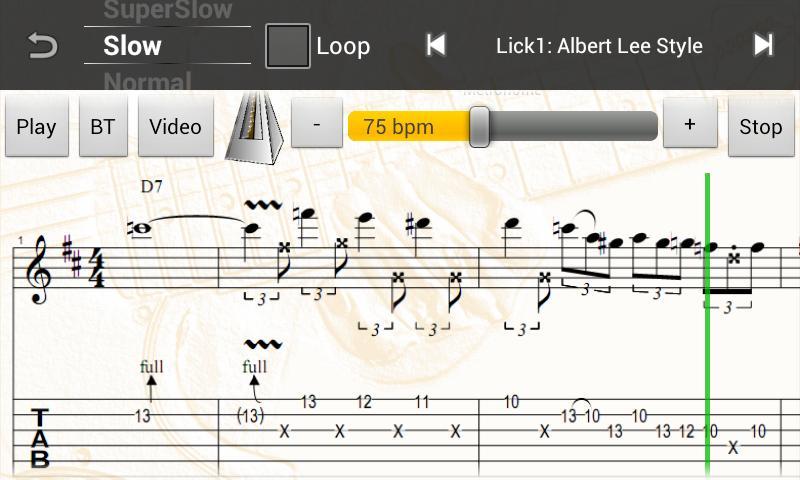The height and width of the screenshot is (480, 800).
Task: Tap the Lick1: Albert Lee Style title
Action: tap(599, 46)
